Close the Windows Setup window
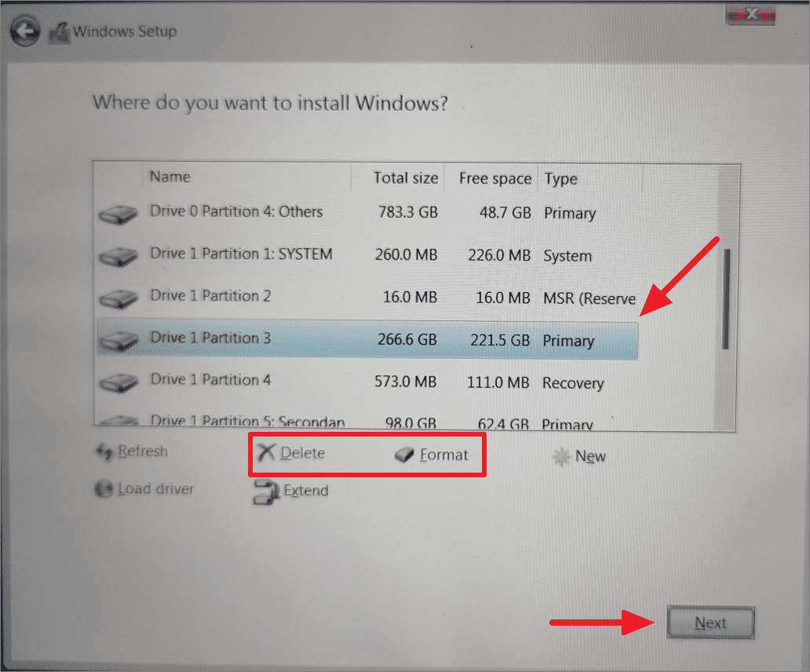 pyautogui.click(x=750, y=16)
